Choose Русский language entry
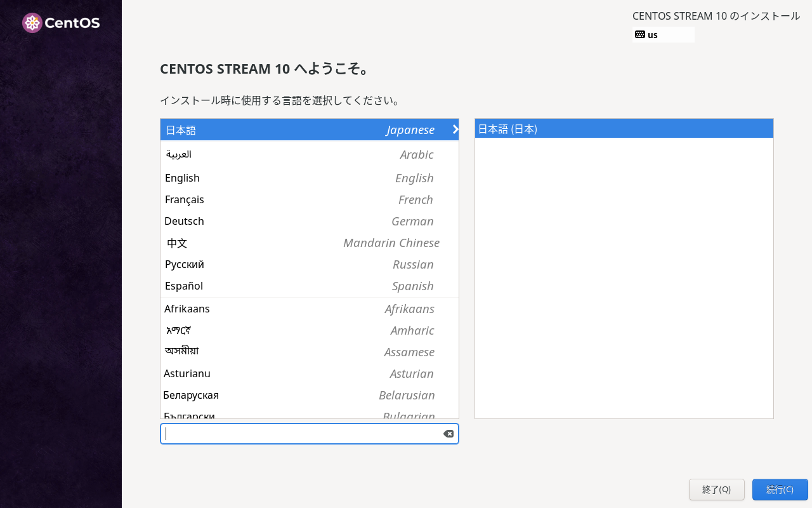This screenshot has height=508, width=812. tap(309, 264)
